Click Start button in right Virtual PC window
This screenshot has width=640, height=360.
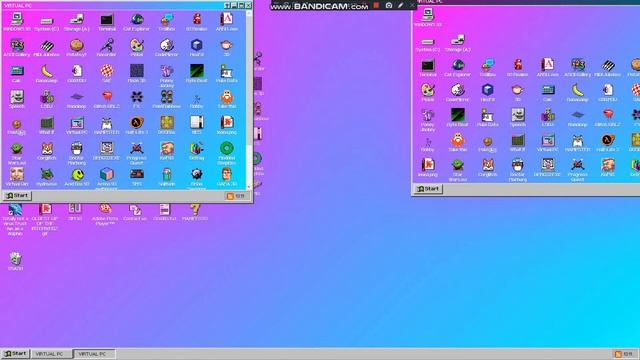428,189
